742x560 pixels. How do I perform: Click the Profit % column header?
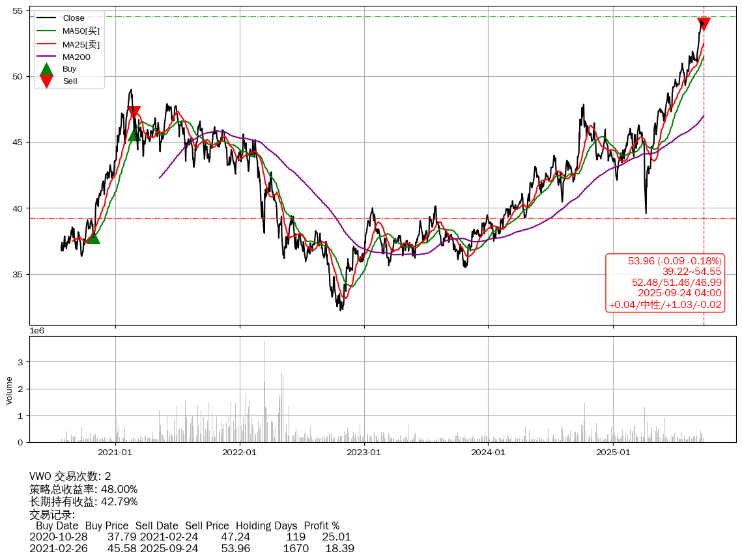[x=321, y=525]
